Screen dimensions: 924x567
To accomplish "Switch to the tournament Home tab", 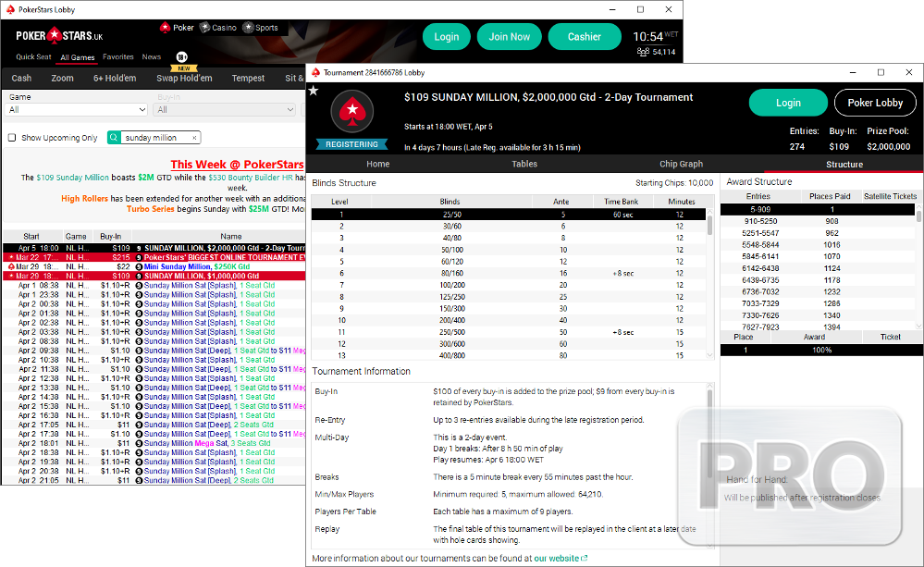I will pyautogui.click(x=377, y=164).
